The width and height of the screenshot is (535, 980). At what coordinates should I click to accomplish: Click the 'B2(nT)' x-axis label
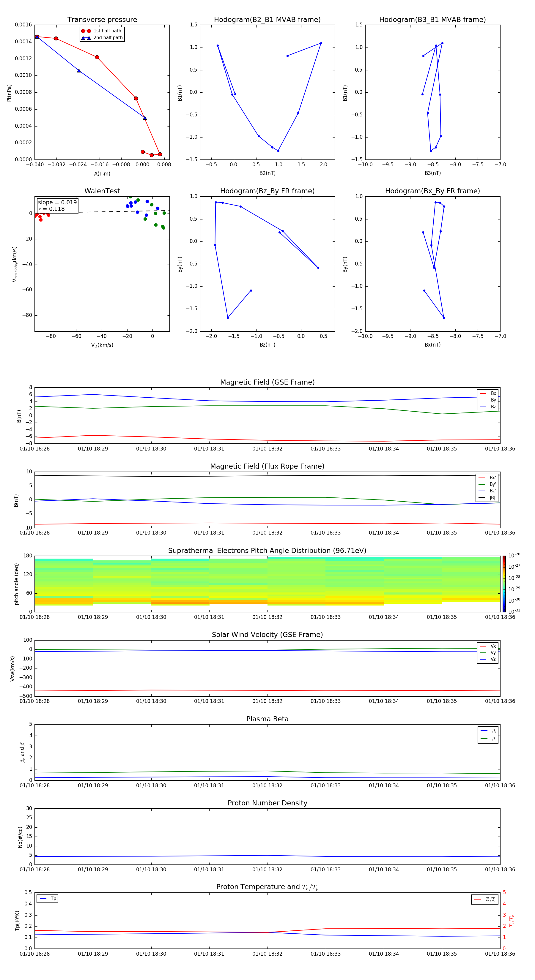267,173
